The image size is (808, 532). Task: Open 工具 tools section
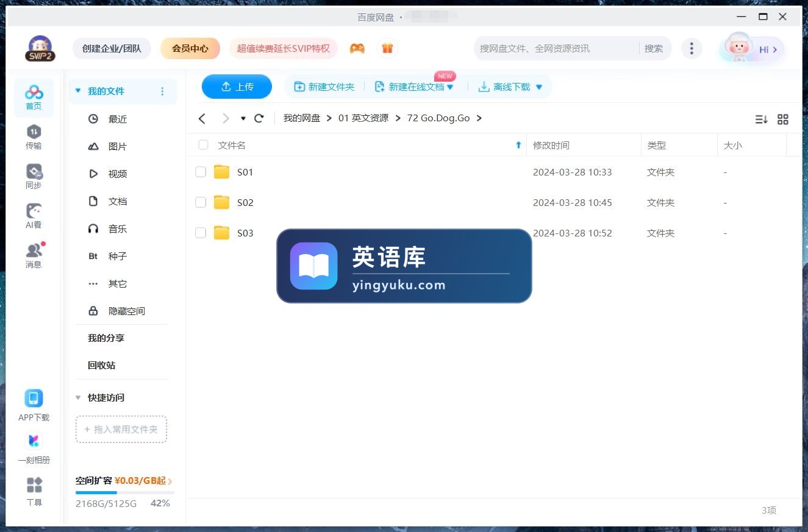pyautogui.click(x=34, y=491)
